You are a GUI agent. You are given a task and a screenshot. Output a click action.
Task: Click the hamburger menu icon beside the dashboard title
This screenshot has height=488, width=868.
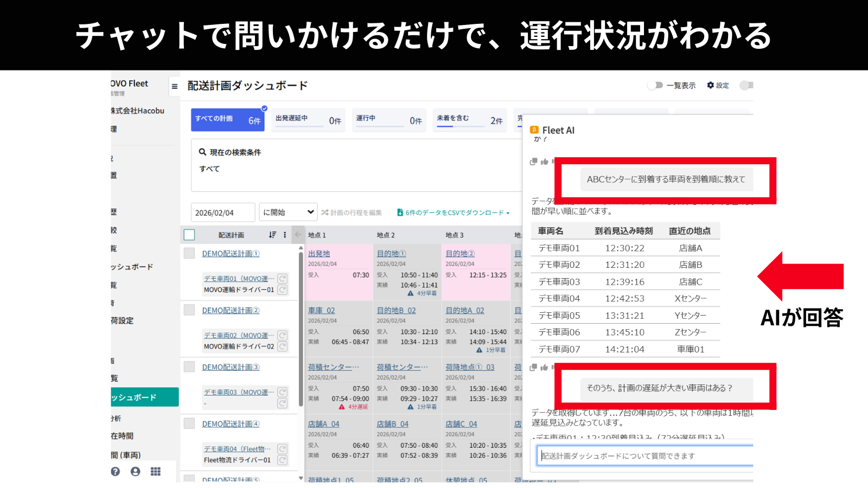[x=174, y=86]
